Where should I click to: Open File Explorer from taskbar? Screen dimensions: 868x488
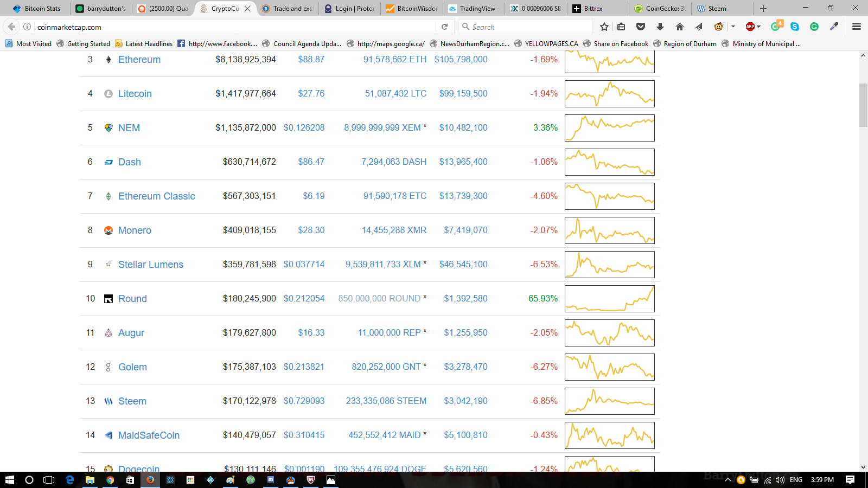point(90,480)
